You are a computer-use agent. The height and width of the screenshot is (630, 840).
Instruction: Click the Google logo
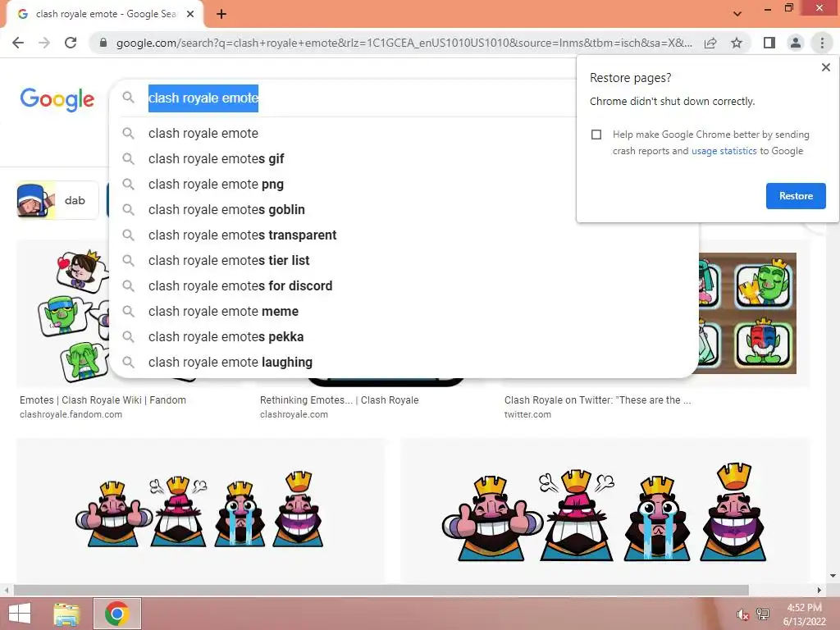click(57, 99)
